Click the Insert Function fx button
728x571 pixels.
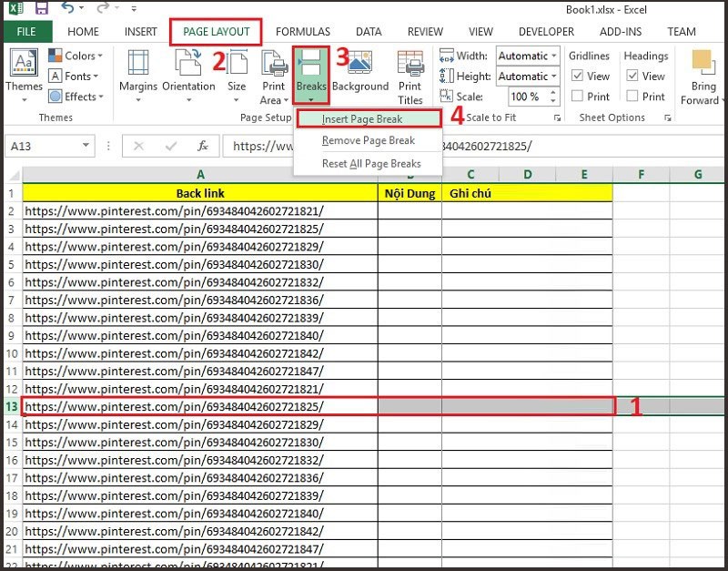(202, 146)
